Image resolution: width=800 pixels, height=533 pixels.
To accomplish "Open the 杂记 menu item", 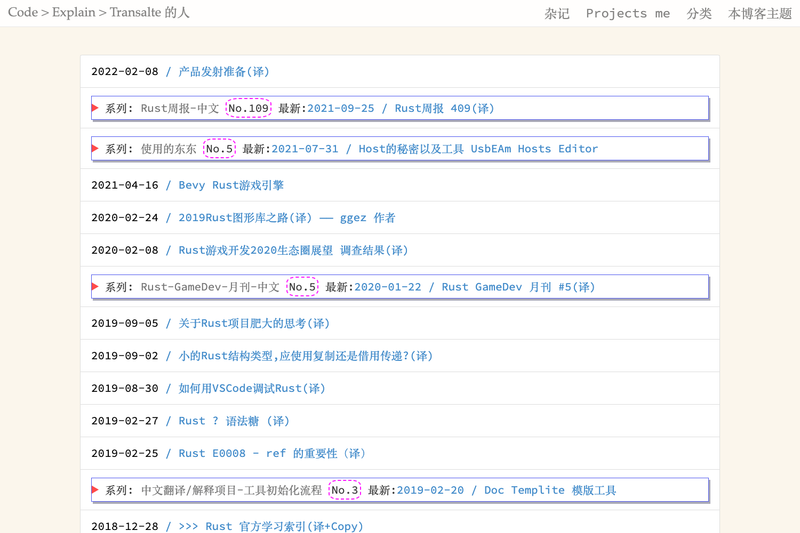I will pos(557,13).
